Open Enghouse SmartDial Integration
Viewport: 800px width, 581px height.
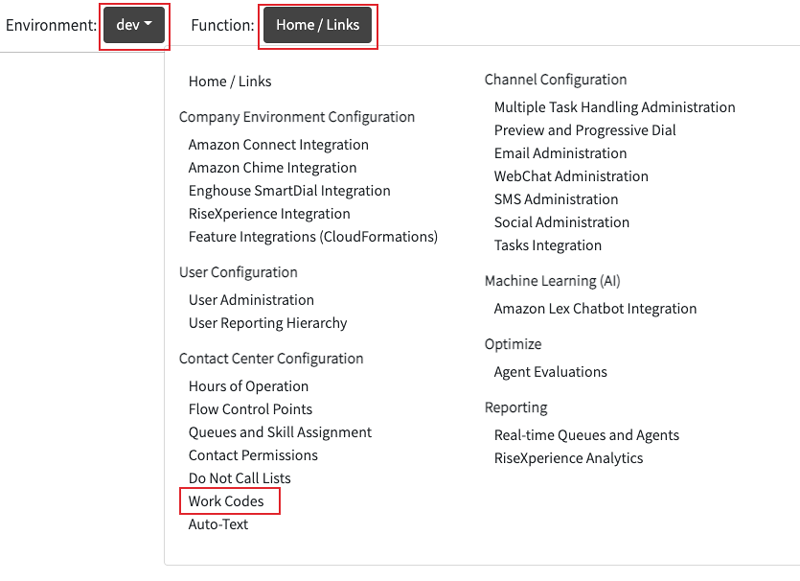(289, 191)
